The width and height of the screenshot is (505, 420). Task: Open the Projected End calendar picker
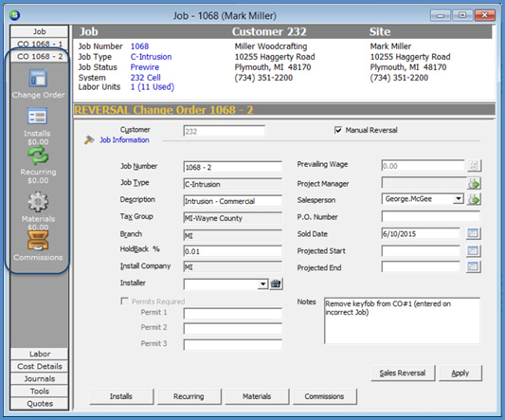point(473,267)
